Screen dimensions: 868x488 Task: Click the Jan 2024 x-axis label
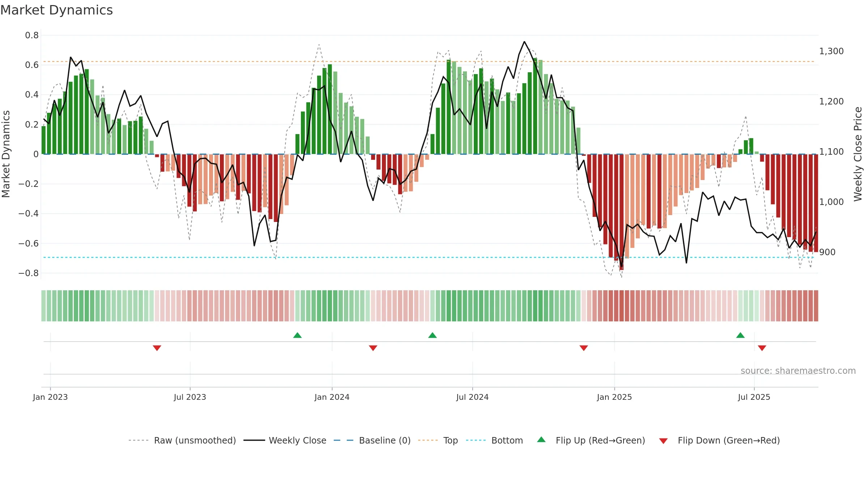click(x=332, y=397)
